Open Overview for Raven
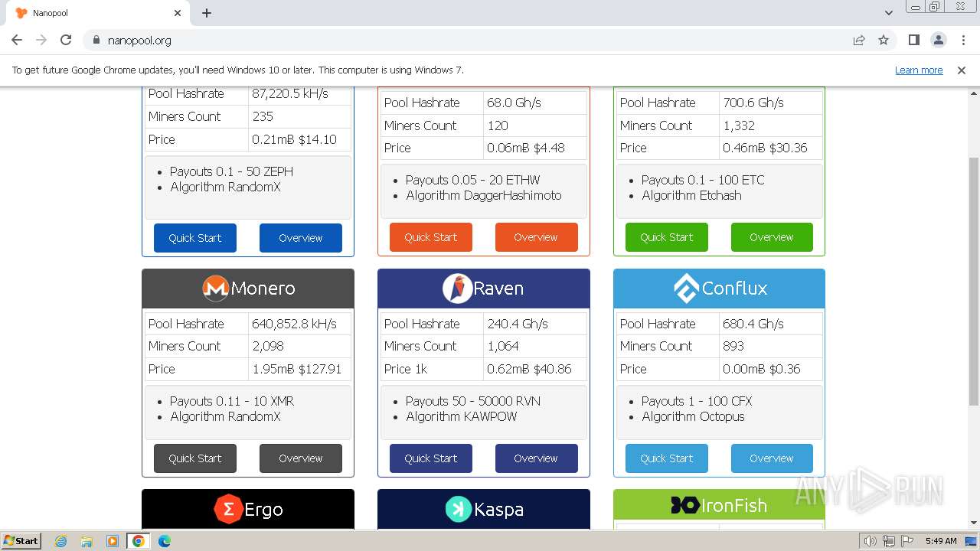The height and width of the screenshot is (551, 980). (537, 458)
